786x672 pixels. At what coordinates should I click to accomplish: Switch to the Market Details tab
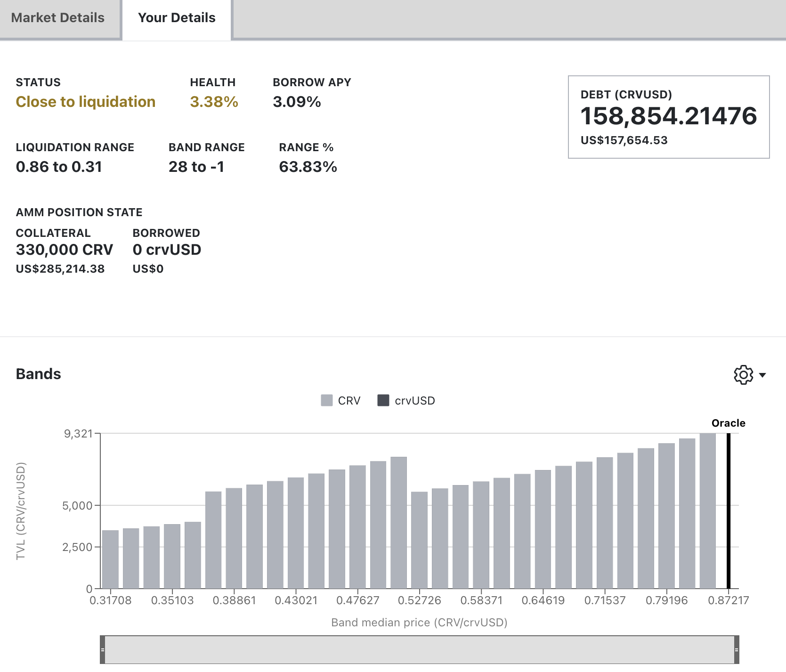pyautogui.click(x=58, y=18)
